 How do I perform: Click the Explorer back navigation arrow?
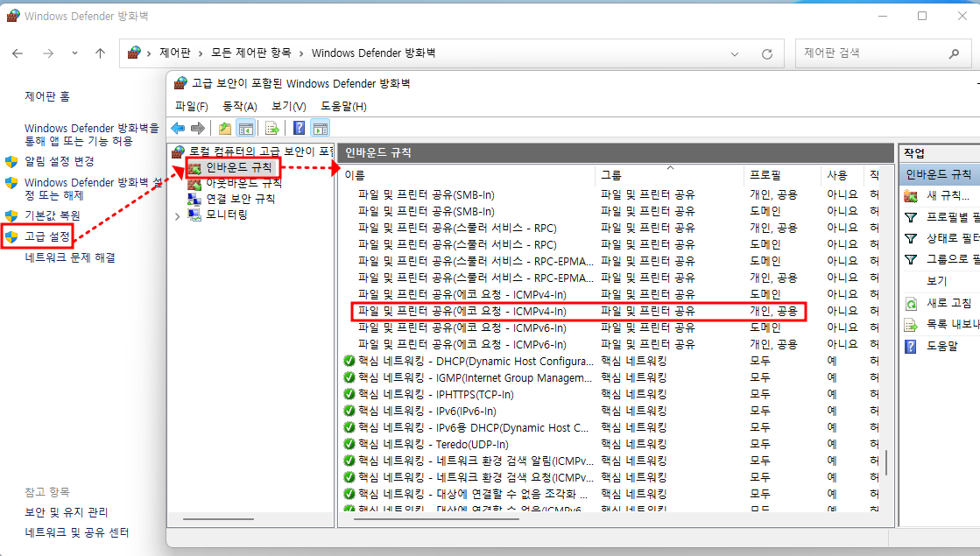(18, 53)
